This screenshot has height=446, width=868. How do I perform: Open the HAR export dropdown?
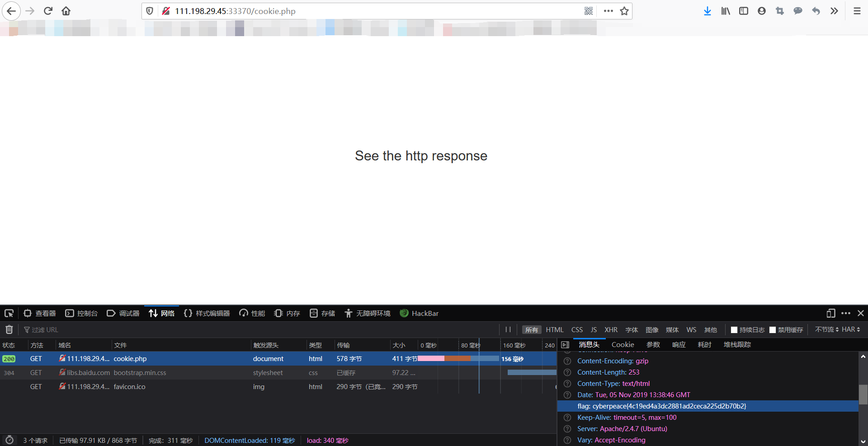pos(851,330)
